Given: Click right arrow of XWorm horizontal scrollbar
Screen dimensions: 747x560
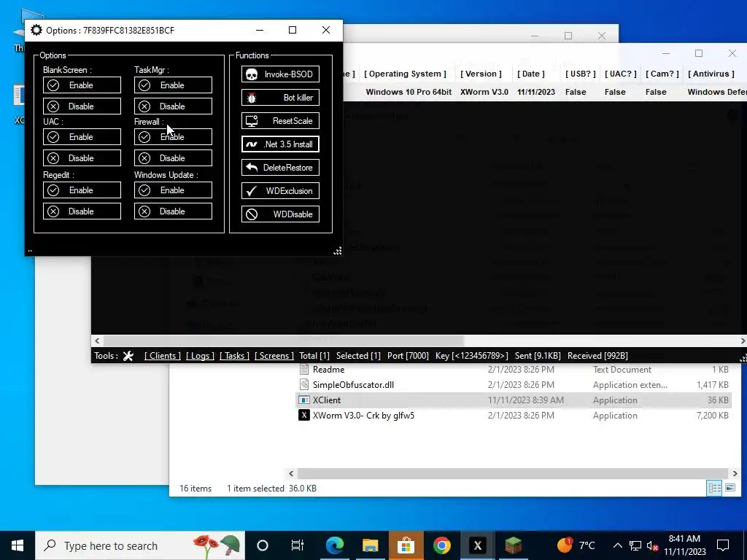Looking at the screenshot, I should point(742,341).
